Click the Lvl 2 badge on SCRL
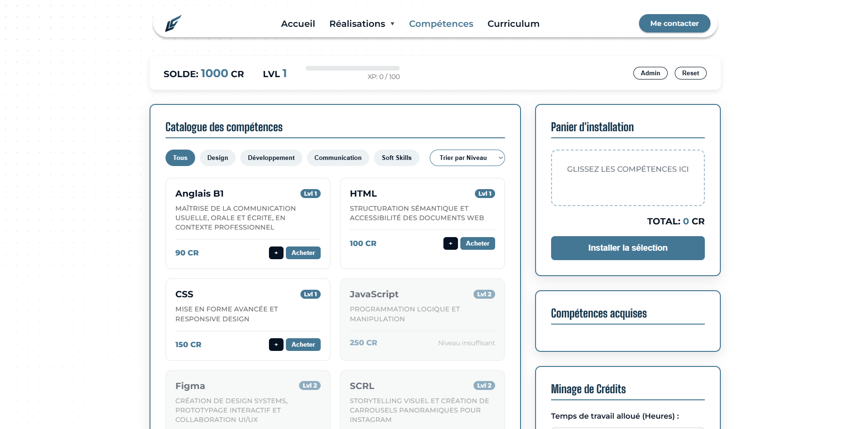868x429 pixels. 484,385
